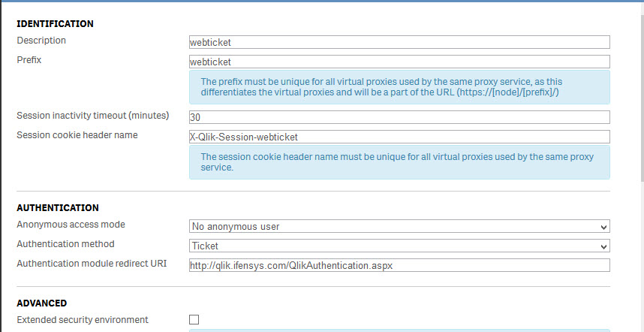Click the Description input field
Image resolution: width=644 pixels, height=332 pixels.
point(399,43)
